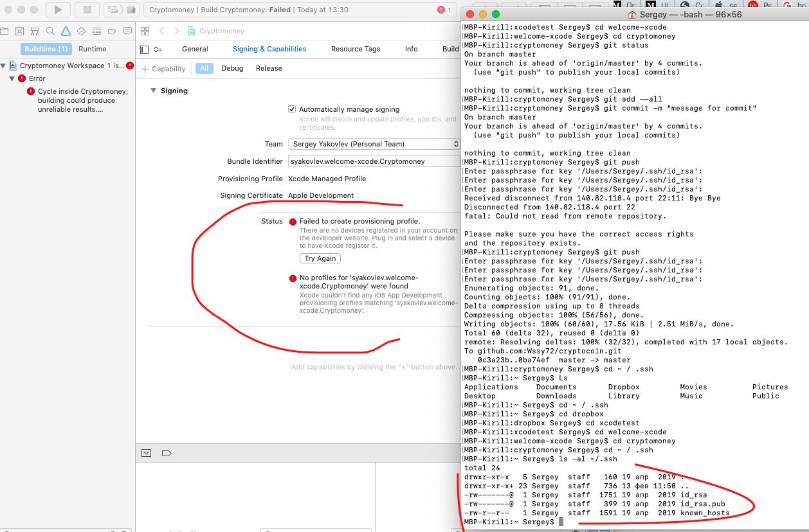This screenshot has height=532, width=809.
Task: Click the 'No profiles found' error icon
Action: [x=293, y=278]
